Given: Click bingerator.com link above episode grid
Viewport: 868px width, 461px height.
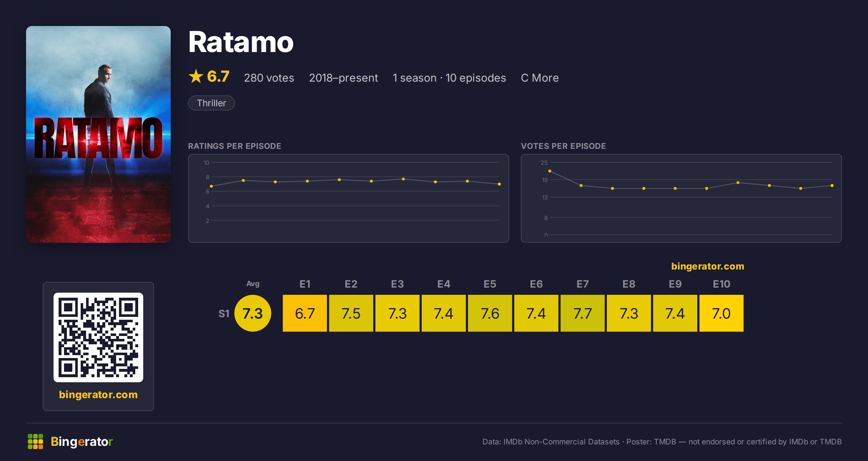Looking at the screenshot, I should (708, 266).
